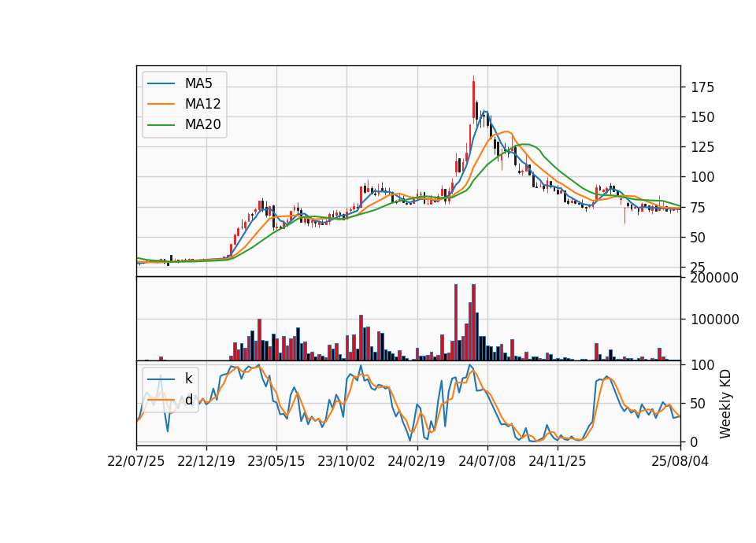Click the 125 price axis label
Screen dimensions: 756x543
pos(702,147)
